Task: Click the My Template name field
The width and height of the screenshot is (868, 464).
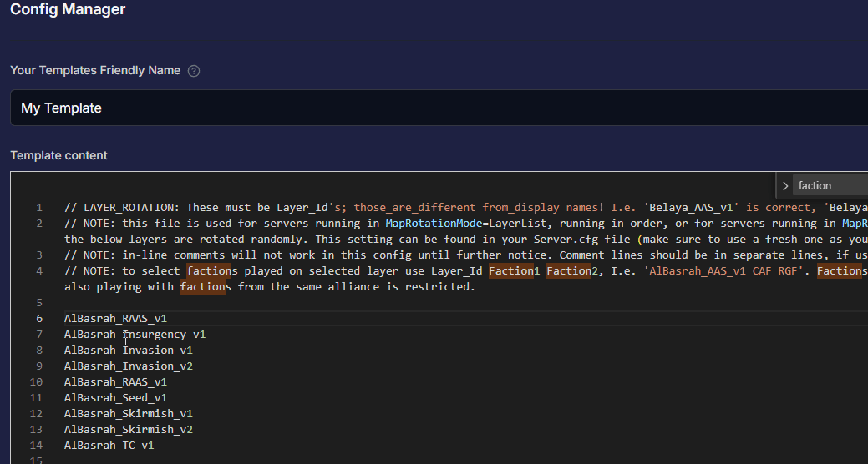Action: [439, 108]
